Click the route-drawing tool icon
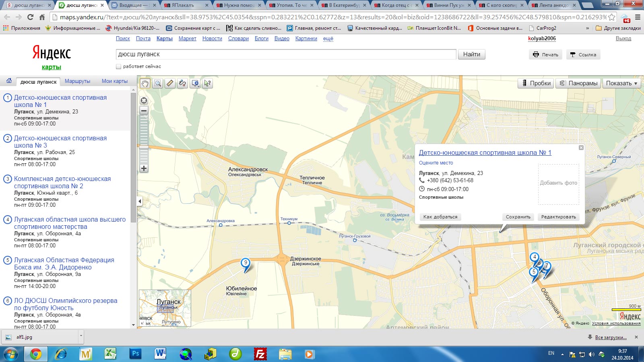This screenshot has width=644, height=362. (182, 83)
